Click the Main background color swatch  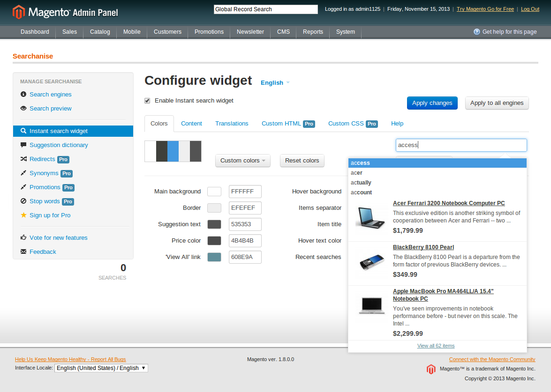coord(214,192)
